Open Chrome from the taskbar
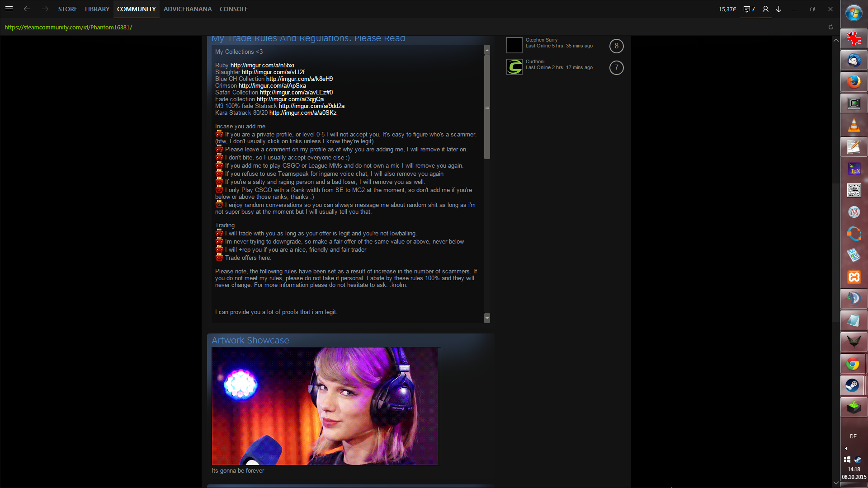The height and width of the screenshot is (488, 868). pos(853,364)
